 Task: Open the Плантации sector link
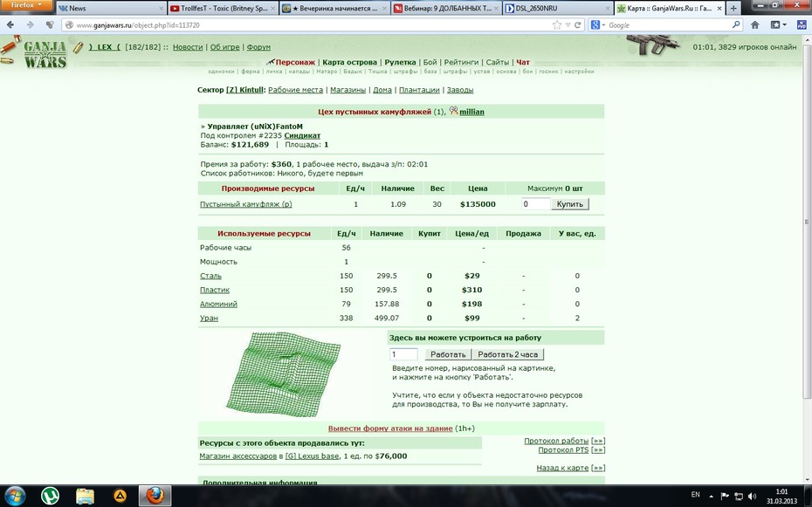coord(419,90)
